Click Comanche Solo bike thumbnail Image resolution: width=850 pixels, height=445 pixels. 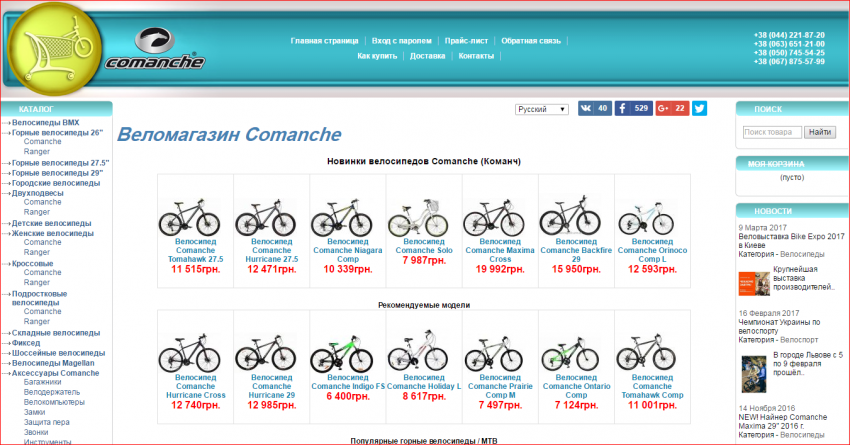(x=418, y=218)
